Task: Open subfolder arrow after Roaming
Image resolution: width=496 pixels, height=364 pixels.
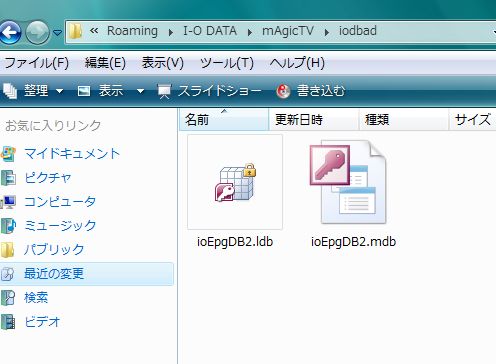Action: pyautogui.click(x=171, y=32)
